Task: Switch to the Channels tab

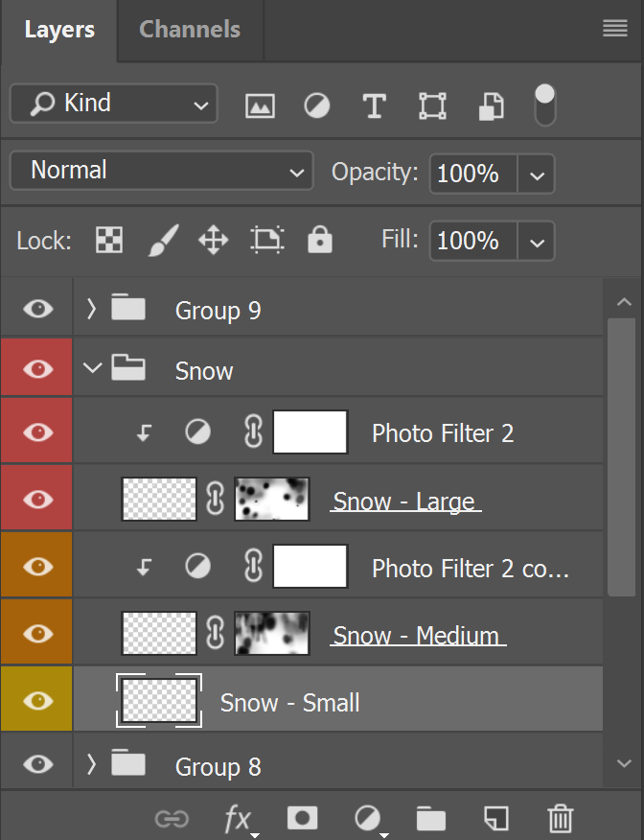Action: 190,30
